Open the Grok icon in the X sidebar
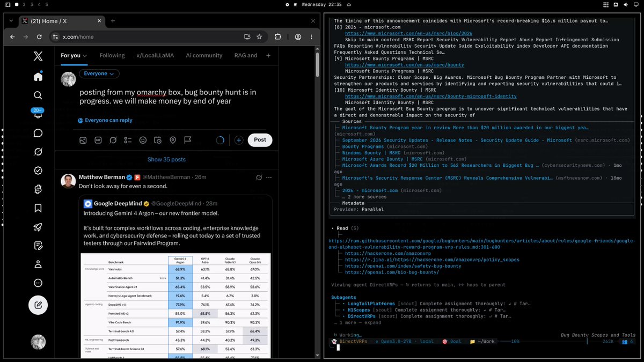The height and width of the screenshot is (362, 644). click(38, 152)
